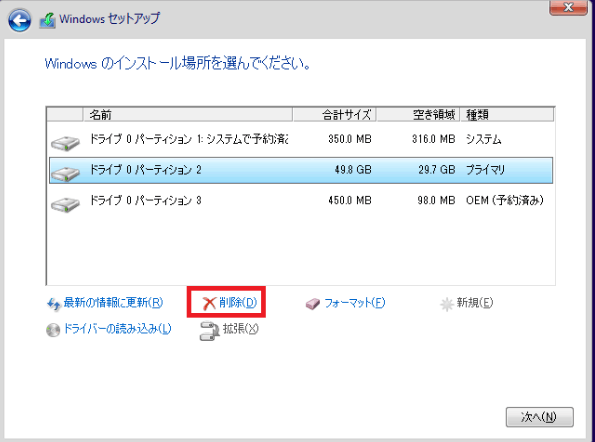Click the drive icon of パーティション 1

pyautogui.click(x=65, y=143)
